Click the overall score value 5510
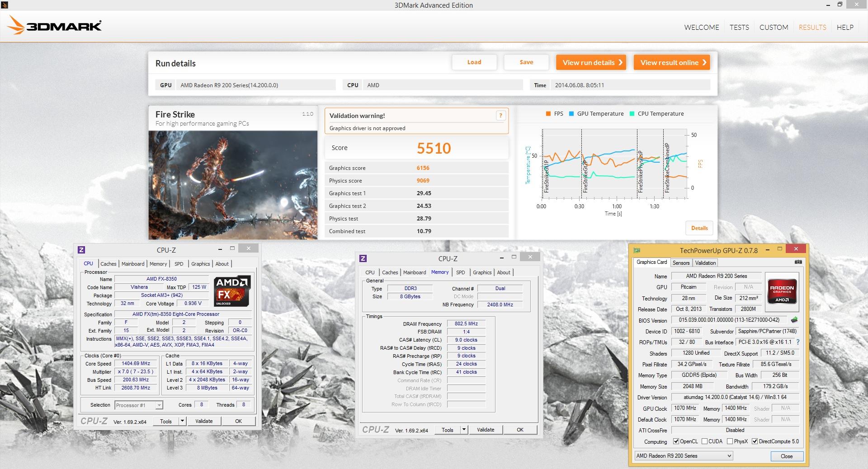 click(434, 148)
